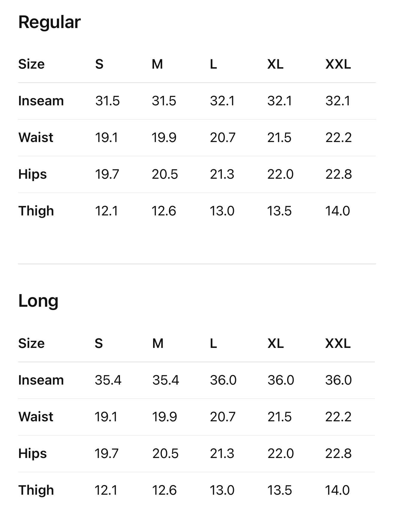394x532 pixels.
Task: Click Long waist value 19.1 for size S
Action: coord(106,417)
